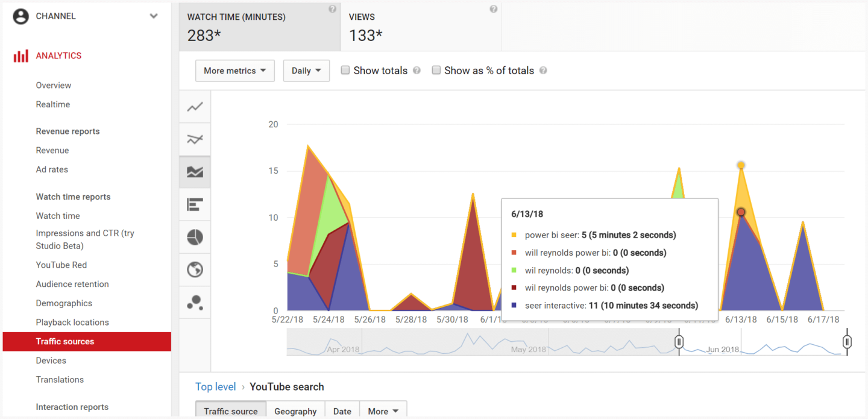Expand the More filter dropdown below the chart

pyautogui.click(x=383, y=411)
